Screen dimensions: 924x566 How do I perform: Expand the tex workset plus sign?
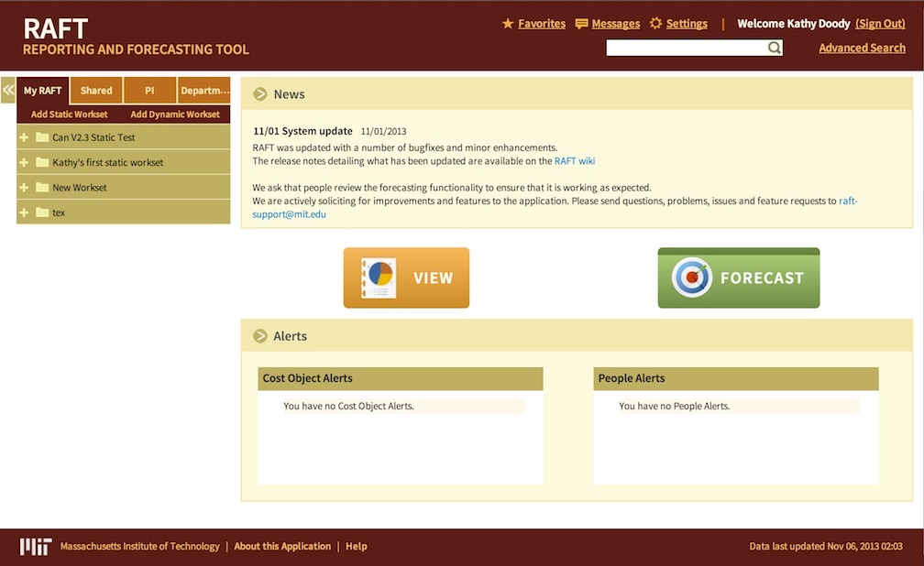24,212
